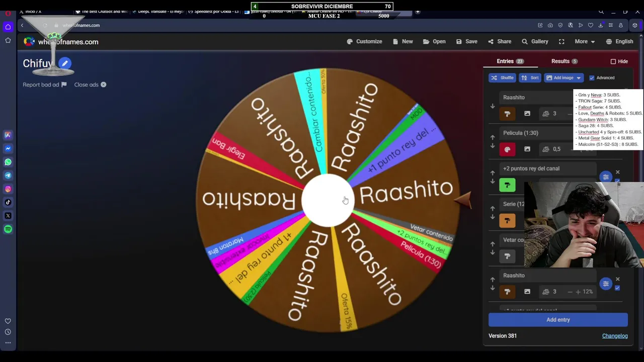Move Pelicula (1:30) entry up
Screen dimensions: 644x362
[493, 137]
